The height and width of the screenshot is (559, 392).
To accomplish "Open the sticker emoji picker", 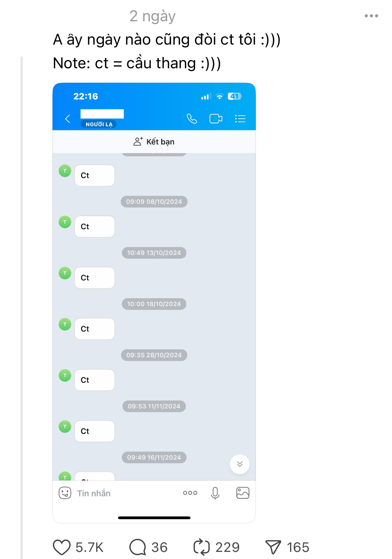I will click(x=65, y=493).
